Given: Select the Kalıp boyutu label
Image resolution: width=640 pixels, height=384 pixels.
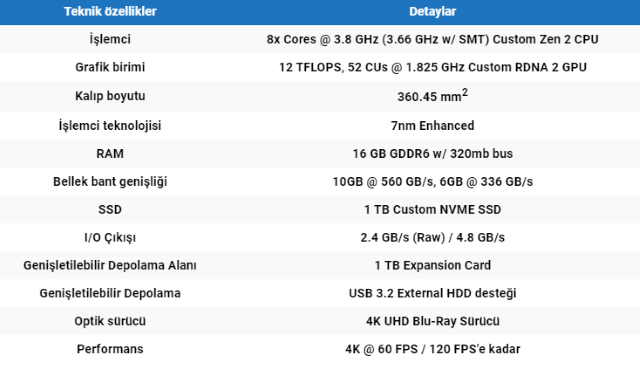Looking at the screenshot, I should click(110, 96).
